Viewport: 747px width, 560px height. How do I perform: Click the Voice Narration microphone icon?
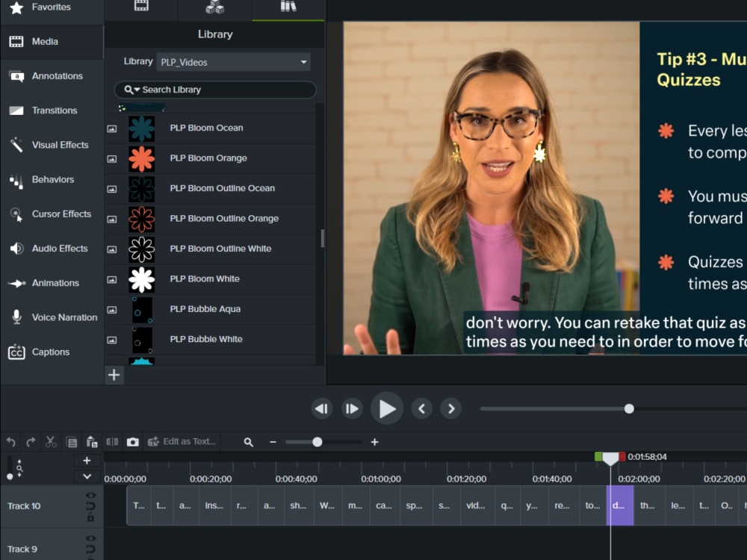tap(16, 317)
